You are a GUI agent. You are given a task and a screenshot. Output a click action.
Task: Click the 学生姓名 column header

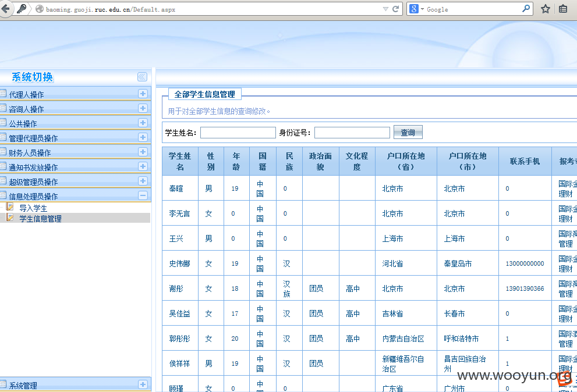[180, 162]
